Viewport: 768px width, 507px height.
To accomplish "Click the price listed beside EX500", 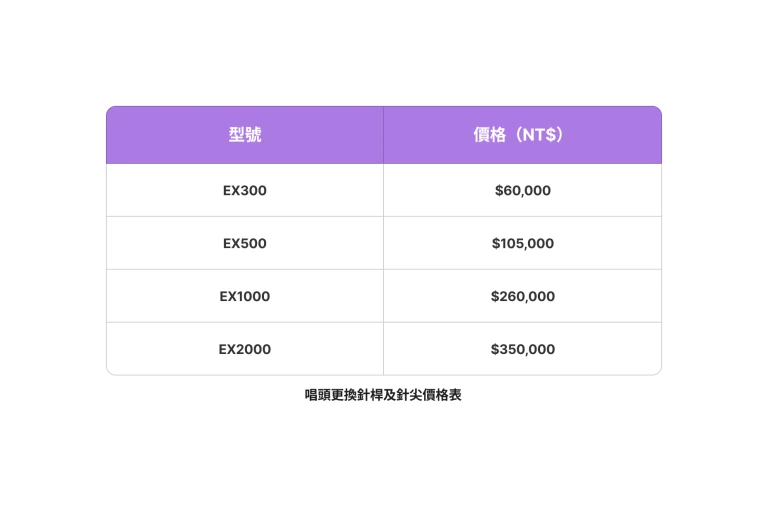I will point(523,243).
